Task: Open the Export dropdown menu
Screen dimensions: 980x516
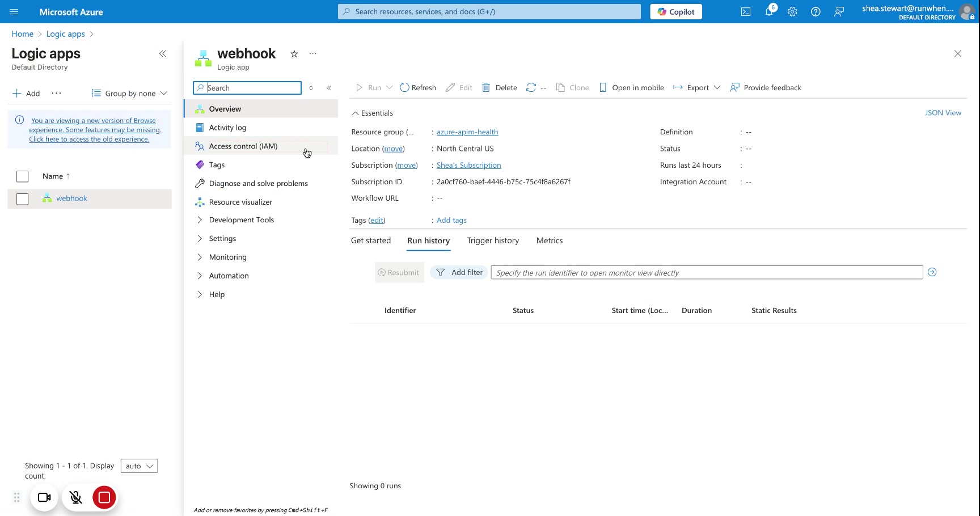Action: click(697, 87)
